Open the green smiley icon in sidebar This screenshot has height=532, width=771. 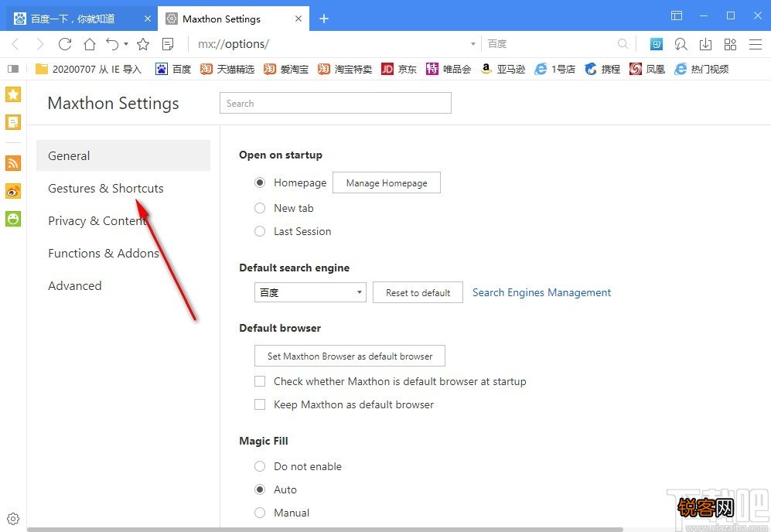tap(13, 218)
